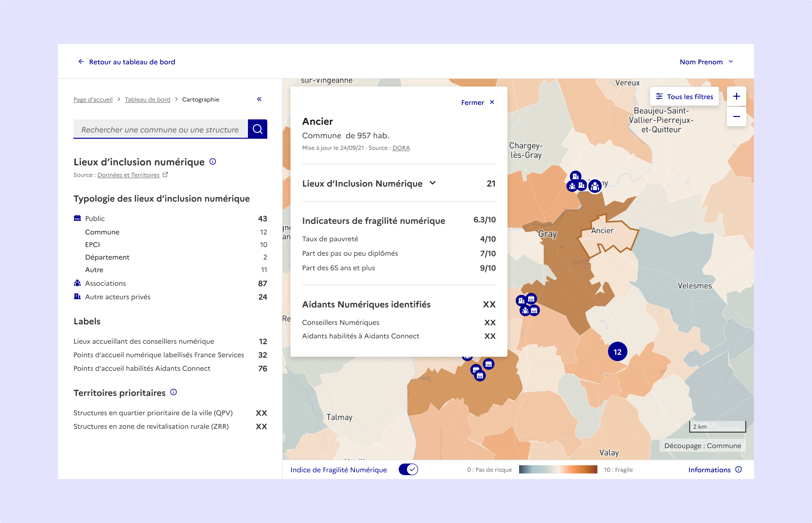Open the DORA source link
The width and height of the screenshot is (812, 523).
tap(401, 148)
